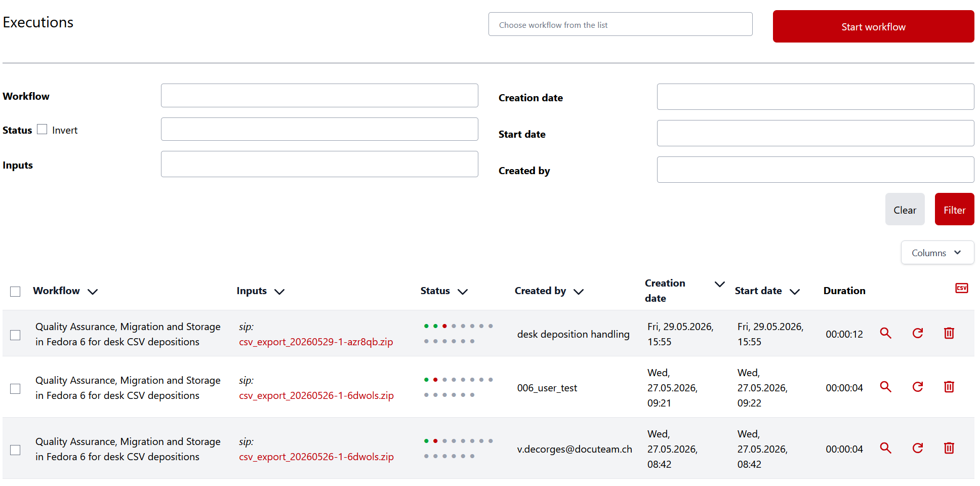
Task: Click the Duration column header
Action: [844, 291]
